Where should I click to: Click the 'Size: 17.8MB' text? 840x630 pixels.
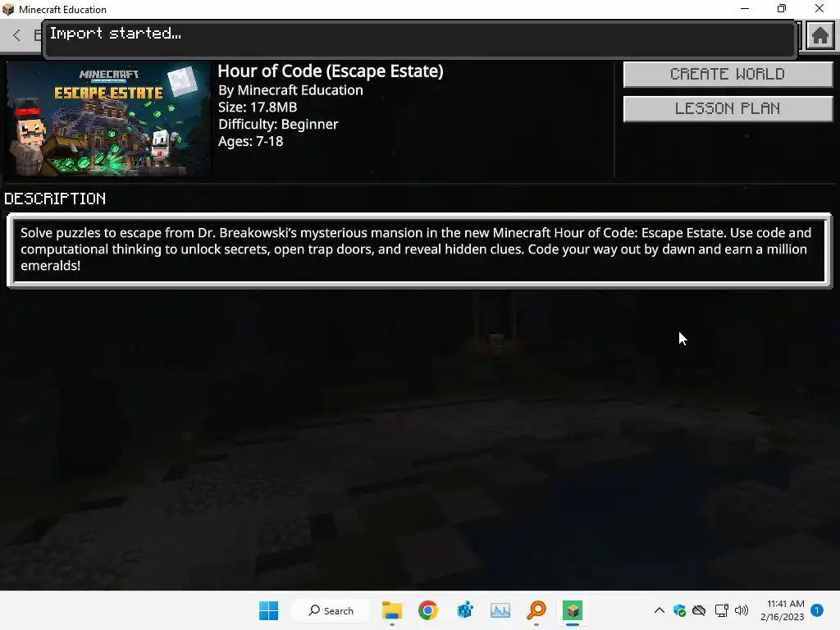tap(257, 107)
